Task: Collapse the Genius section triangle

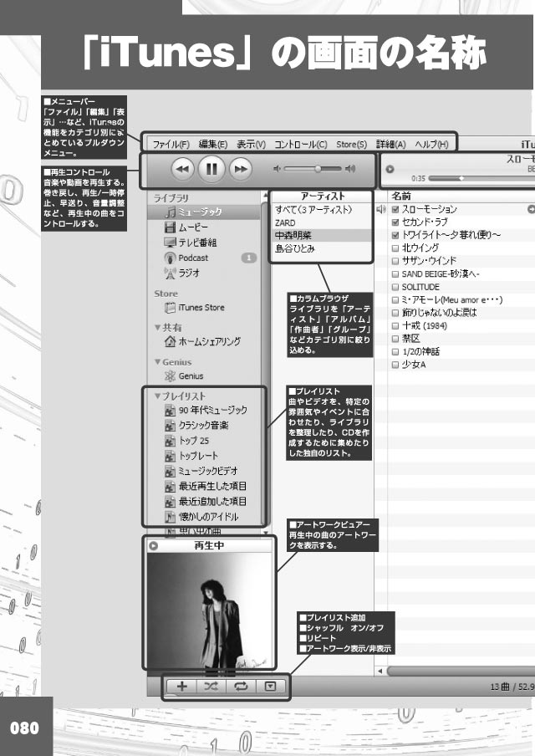Action: point(157,362)
